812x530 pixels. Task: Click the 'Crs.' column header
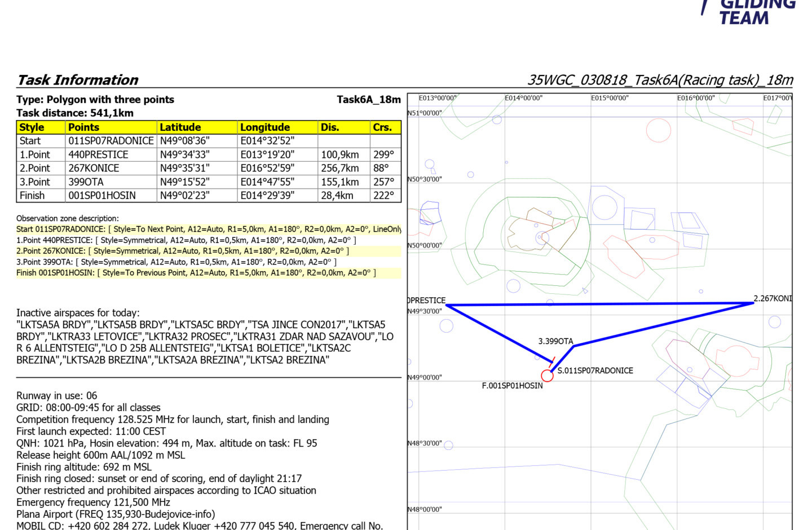pos(382,127)
